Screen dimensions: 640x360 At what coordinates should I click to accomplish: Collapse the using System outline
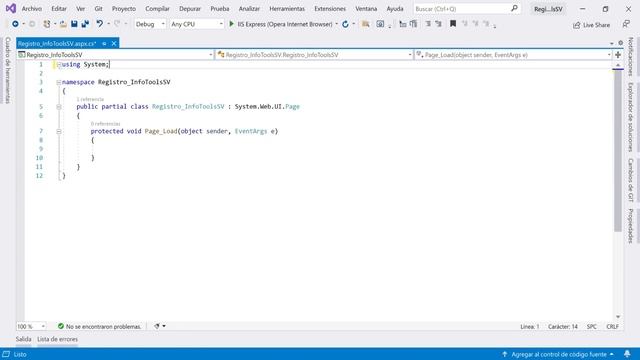tap(59, 64)
